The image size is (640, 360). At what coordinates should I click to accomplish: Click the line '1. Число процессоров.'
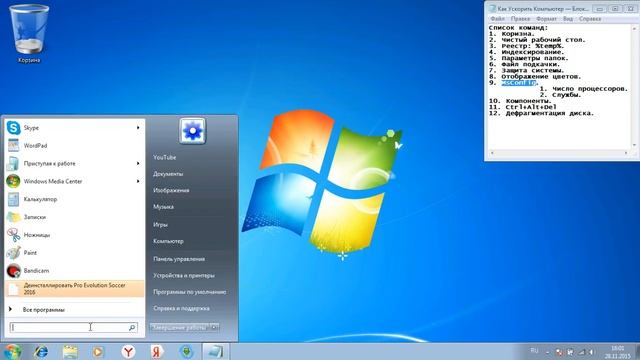584,89
